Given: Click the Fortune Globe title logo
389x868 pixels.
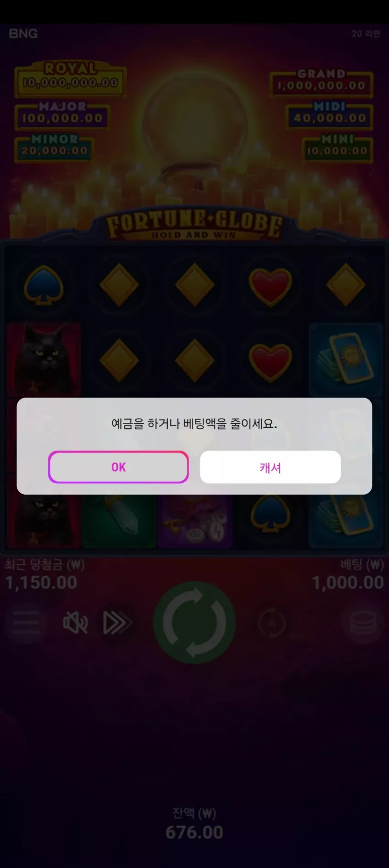Looking at the screenshot, I should click(194, 224).
